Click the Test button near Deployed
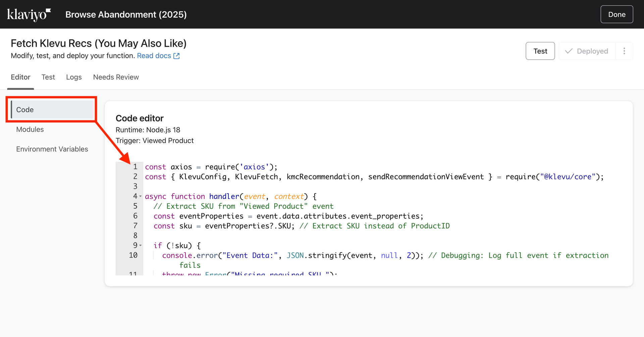Image resolution: width=644 pixels, height=337 pixels. (x=540, y=51)
